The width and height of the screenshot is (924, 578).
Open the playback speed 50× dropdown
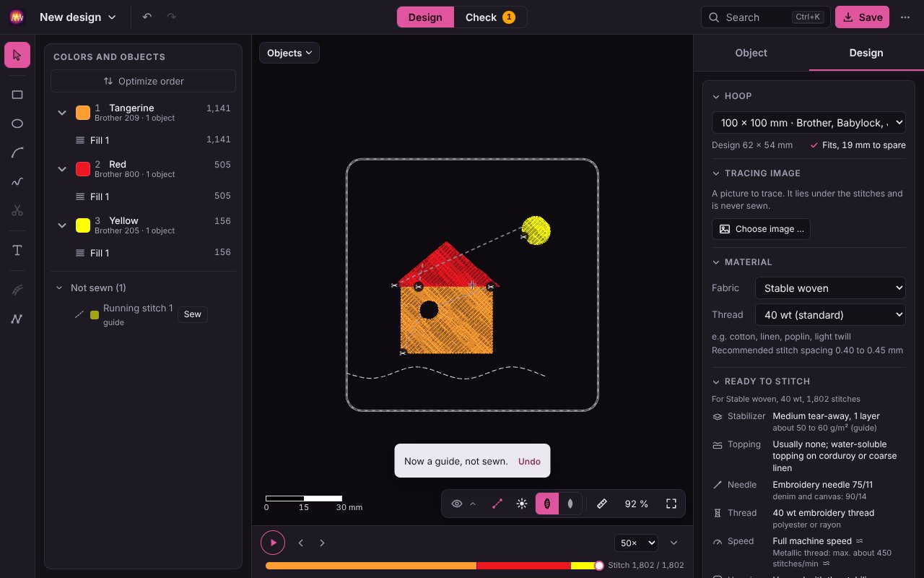pos(636,543)
